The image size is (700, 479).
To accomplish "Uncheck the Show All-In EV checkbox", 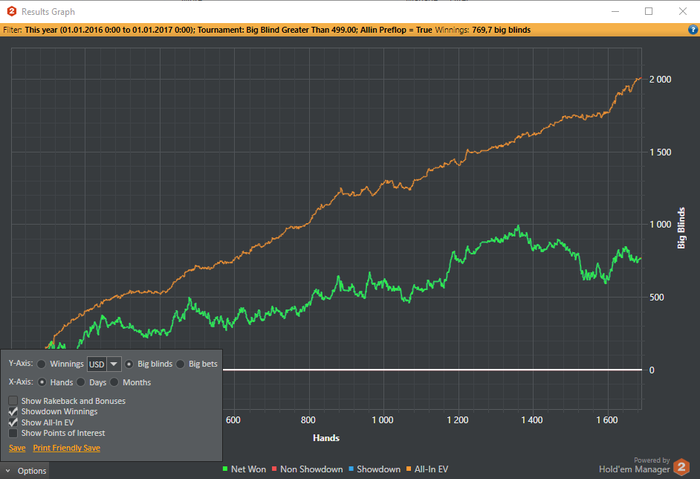I will point(13,422).
